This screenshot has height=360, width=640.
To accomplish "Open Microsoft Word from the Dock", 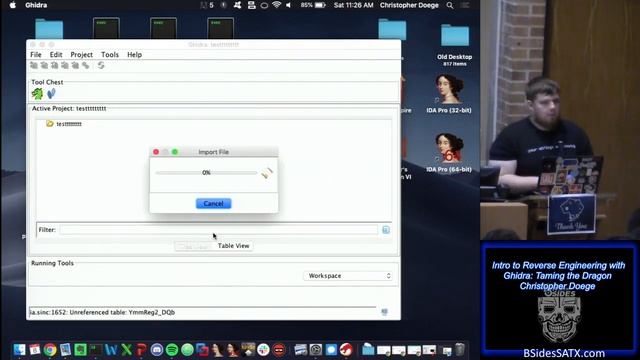I will pyautogui.click(x=111, y=350).
